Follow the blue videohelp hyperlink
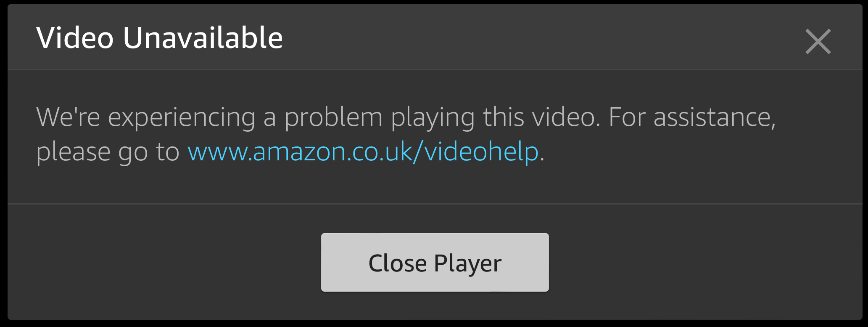 (363, 152)
